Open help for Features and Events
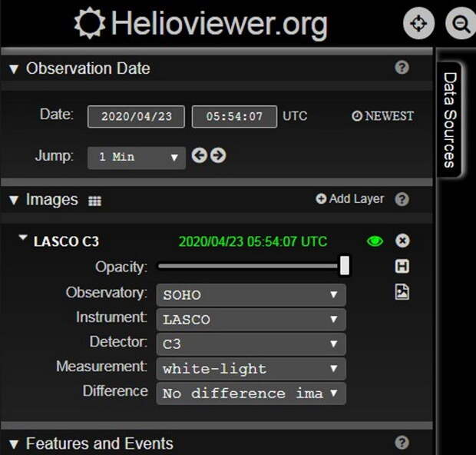476x455 pixels. (402, 443)
